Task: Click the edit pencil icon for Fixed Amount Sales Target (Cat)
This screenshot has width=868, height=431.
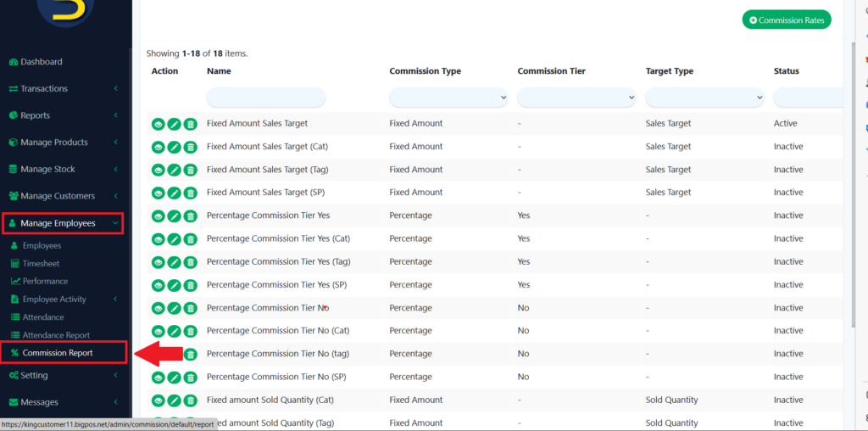Action: point(174,147)
